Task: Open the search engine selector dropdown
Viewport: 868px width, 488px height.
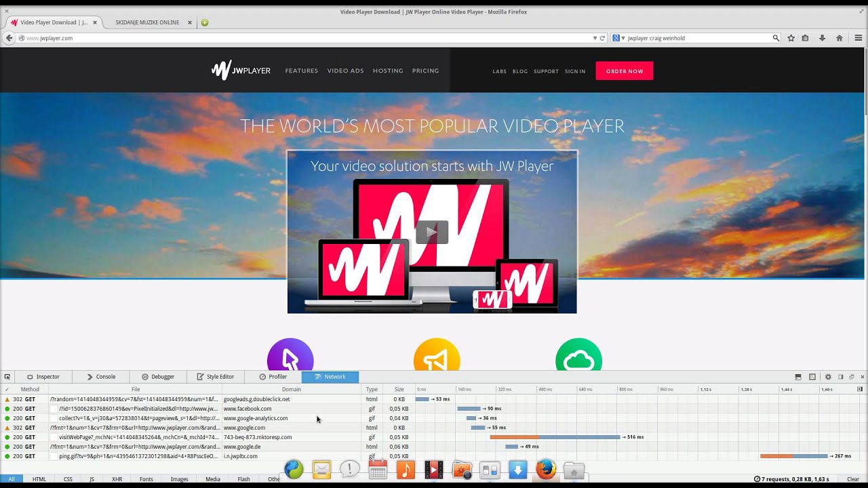Action: coord(618,38)
